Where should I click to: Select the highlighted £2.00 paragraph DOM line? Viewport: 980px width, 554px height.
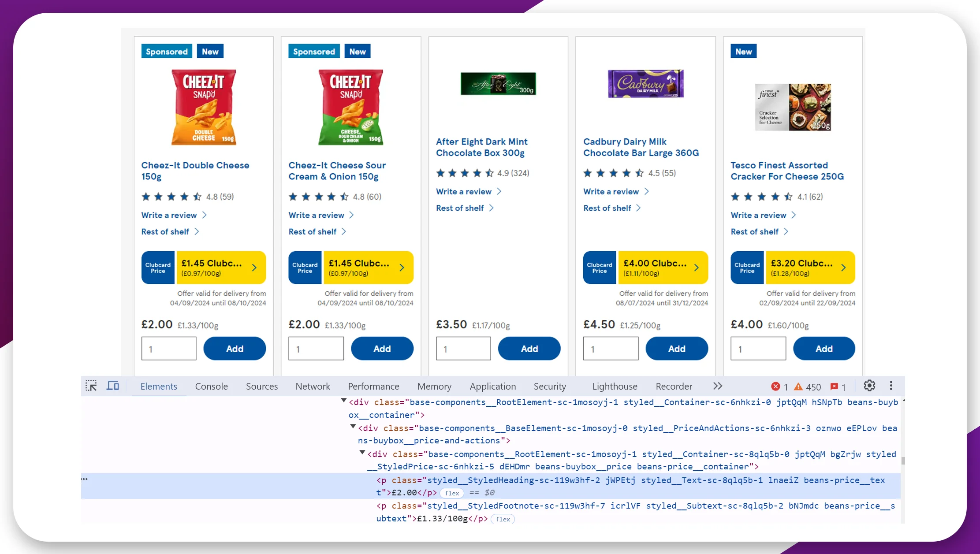(x=491, y=486)
